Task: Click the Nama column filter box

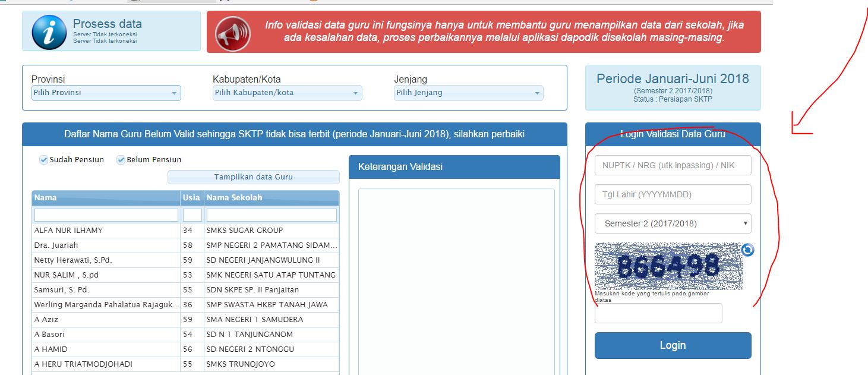Action: [x=106, y=215]
